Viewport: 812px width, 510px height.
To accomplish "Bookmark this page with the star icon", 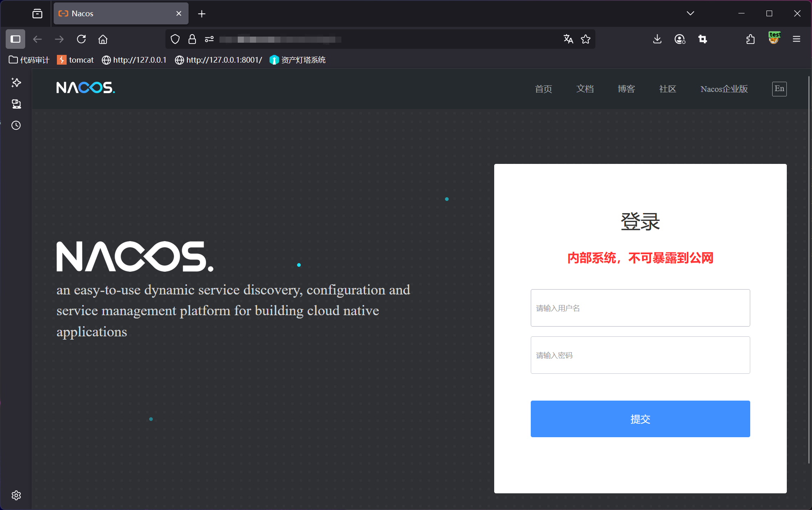I will [586, 39].
